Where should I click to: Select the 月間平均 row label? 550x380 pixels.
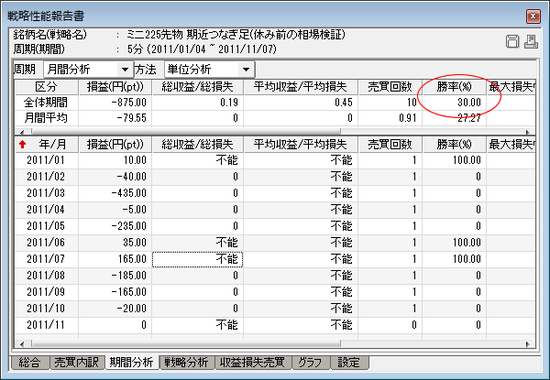point(46,118)
